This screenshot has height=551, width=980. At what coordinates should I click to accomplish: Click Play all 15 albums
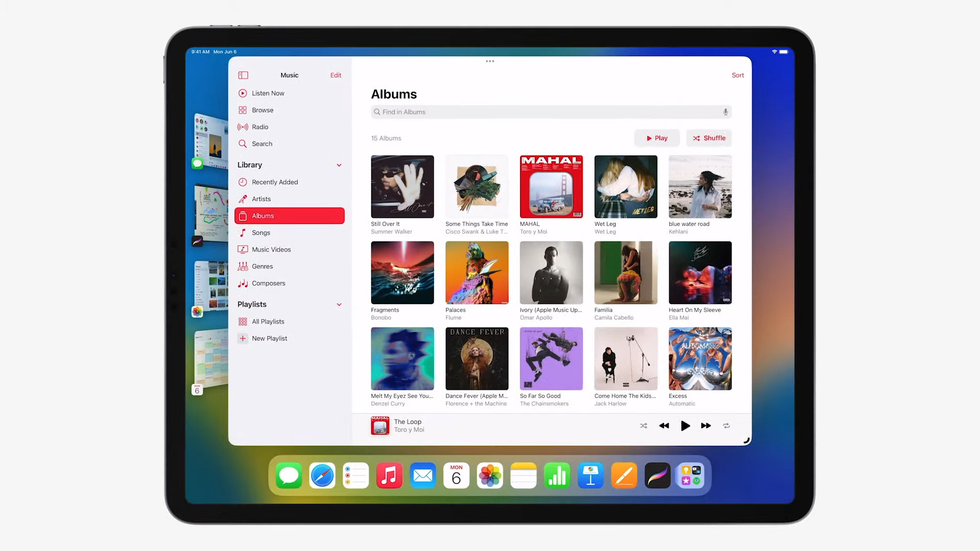(656, 138)
